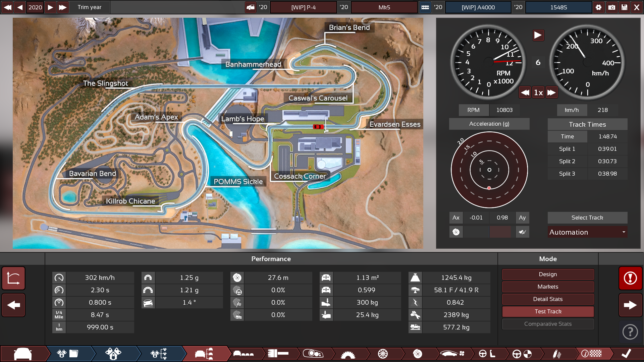Click the checkmark finalize tab icon
Viewport: 644px width, 362px height.
tap(626, 354)
